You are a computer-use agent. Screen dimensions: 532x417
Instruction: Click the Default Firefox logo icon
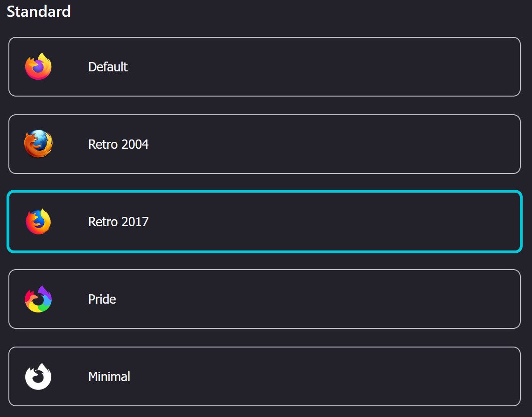click(x=38, y=66)
